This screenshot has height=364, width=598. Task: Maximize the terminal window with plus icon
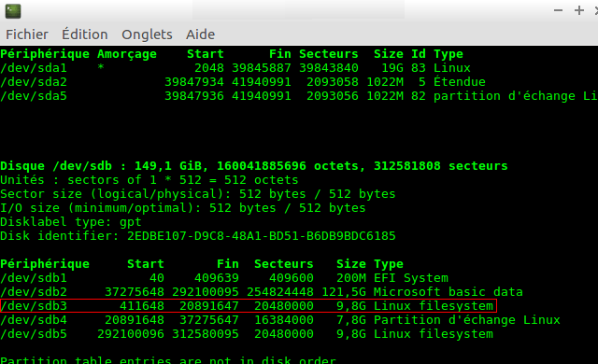click(579, 10)
